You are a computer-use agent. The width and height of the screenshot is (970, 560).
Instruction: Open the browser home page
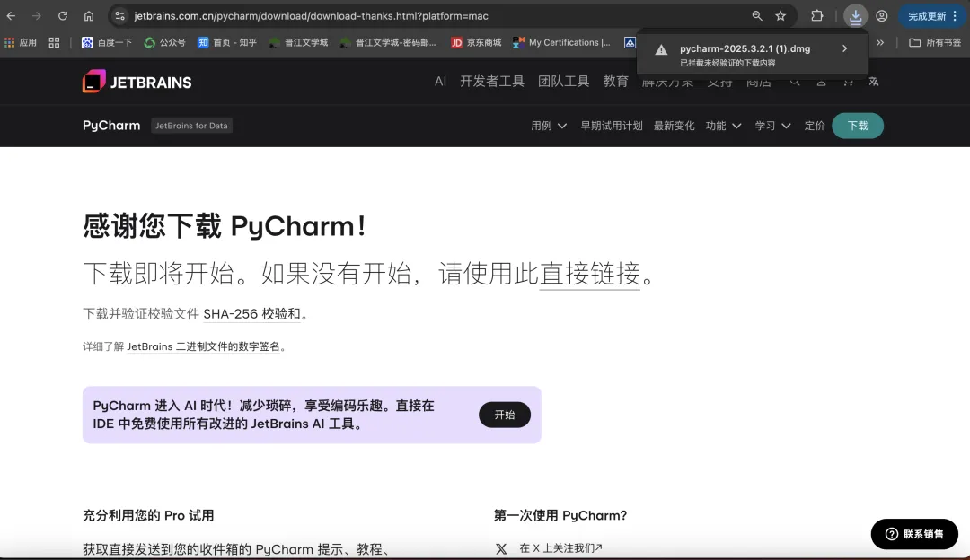pos(88,16)
